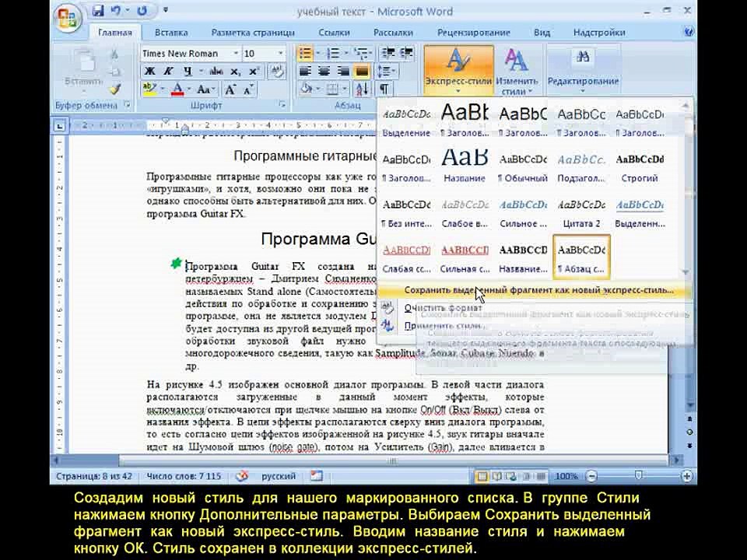Viewport: 747px width, 560px height.
Task: Click the ruler tab selector
Action: [x=60, y=126]
